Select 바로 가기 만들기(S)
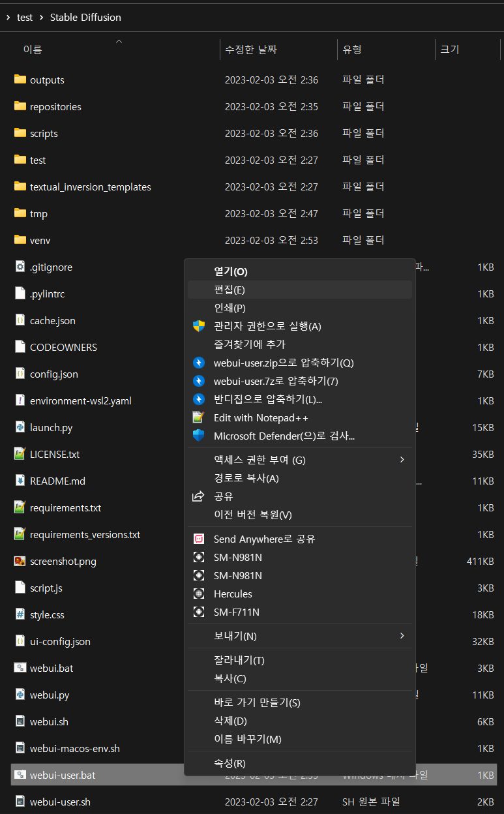Viewport: 504px width, 814px height. coord(300,702)
